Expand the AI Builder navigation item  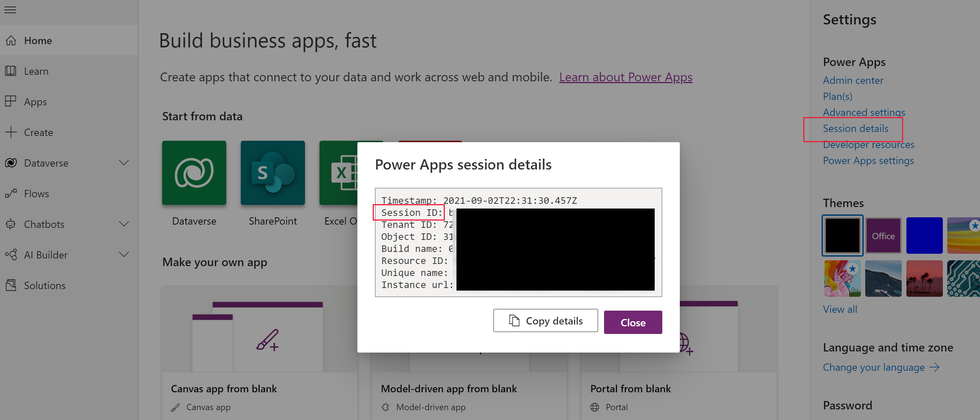[x=124, y=254]
